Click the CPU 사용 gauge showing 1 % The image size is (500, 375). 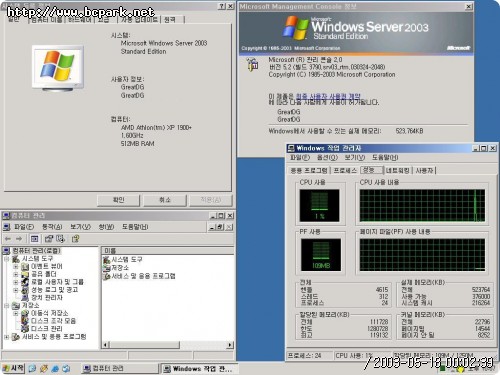(x=319, y=206)
